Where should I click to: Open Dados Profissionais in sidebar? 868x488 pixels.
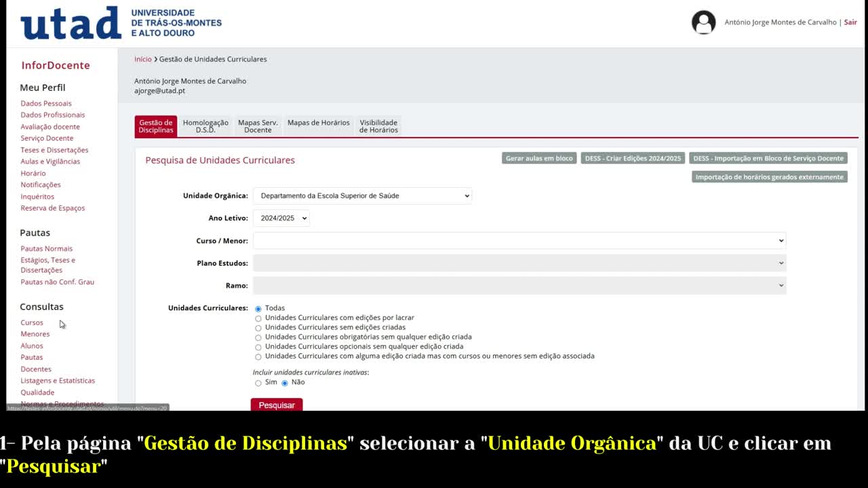[53, 115]
